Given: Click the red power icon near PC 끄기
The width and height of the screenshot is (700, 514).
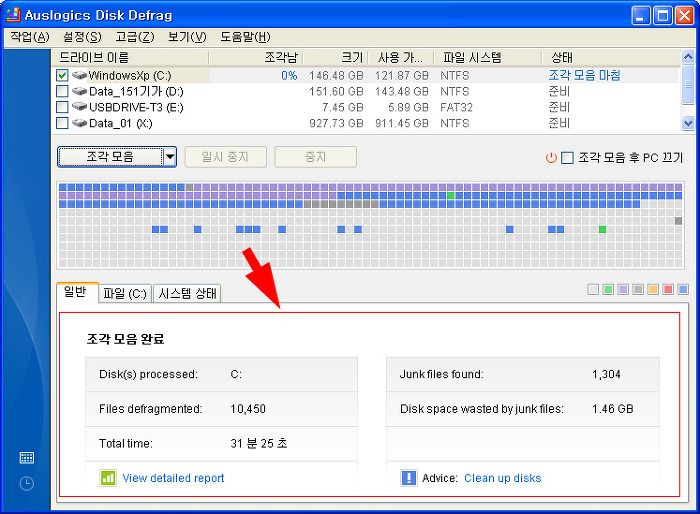Looking at the screenshot, I should (x=551, y=158).
